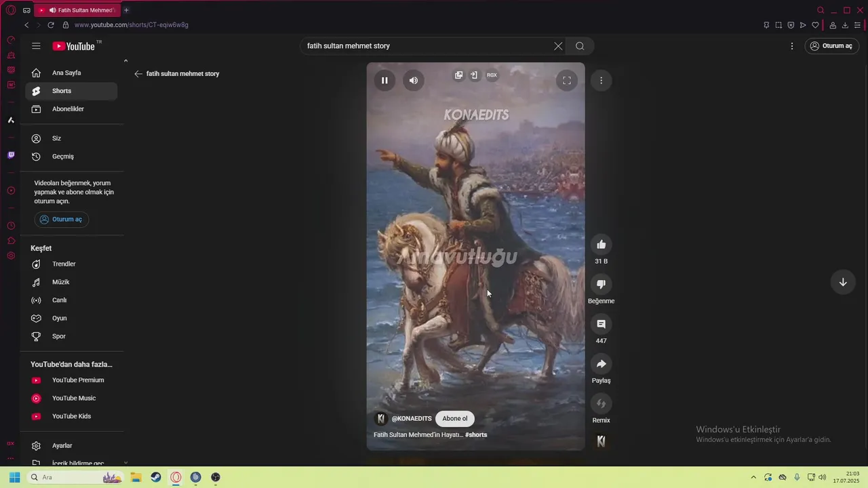Open YouTube settings three-dot menu in header
The height and width of the screenshot is (488, 868).
pos(792,46)
